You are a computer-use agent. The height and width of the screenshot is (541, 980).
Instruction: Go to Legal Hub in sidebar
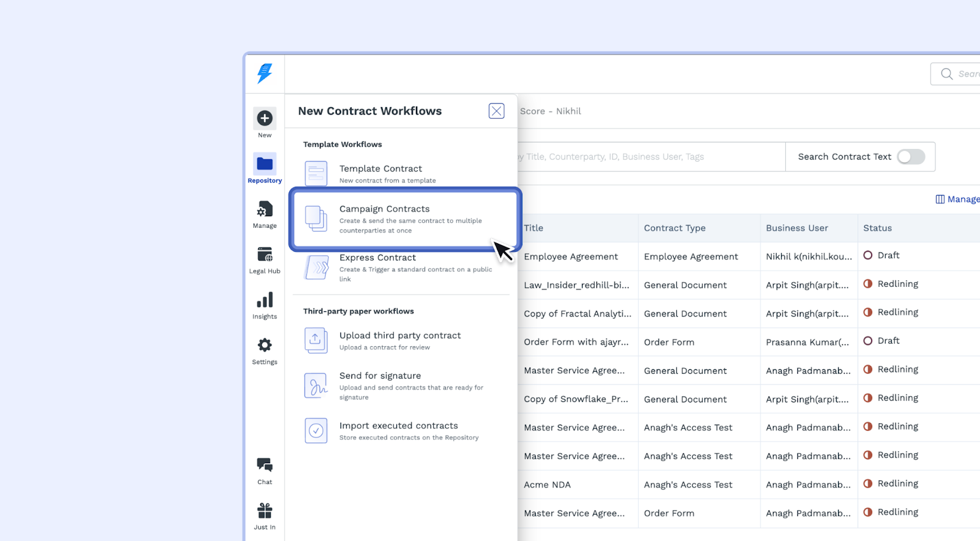tap(265, 255)
